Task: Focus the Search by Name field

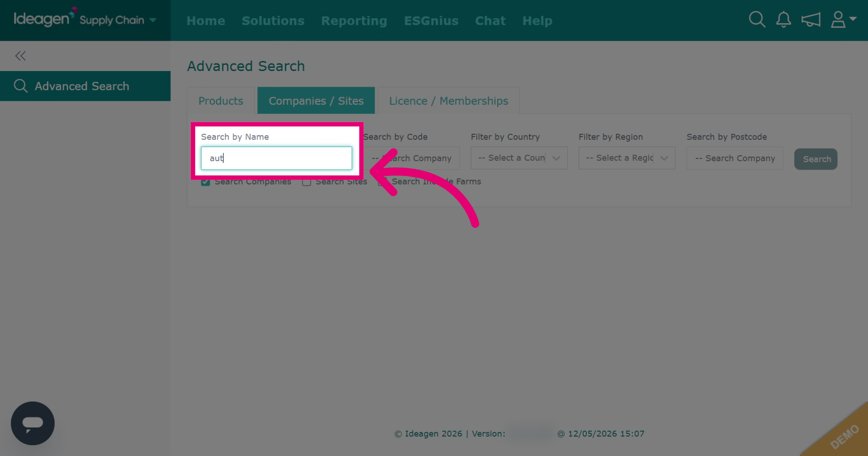Action: point(276,158)
